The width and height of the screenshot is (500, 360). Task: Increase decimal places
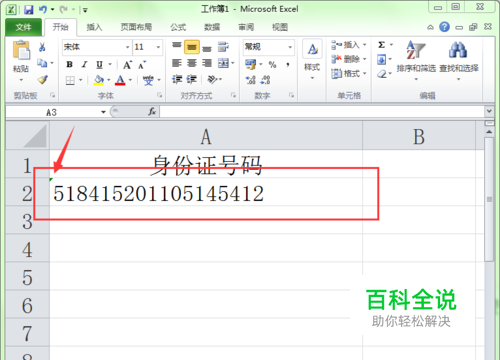pos(251,80)
